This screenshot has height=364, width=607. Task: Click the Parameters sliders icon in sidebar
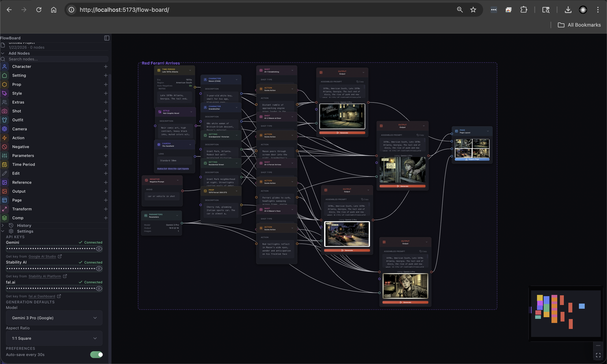[4, 155]
